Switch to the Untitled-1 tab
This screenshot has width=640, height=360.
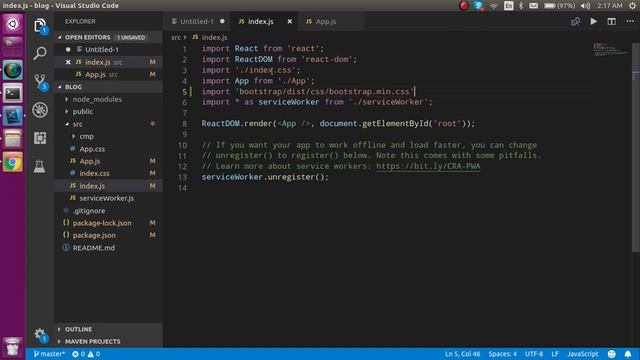197,21
